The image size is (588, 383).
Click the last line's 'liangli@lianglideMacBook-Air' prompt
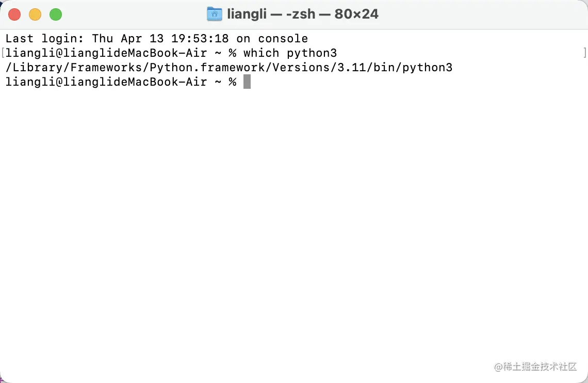tap(106, 82)
